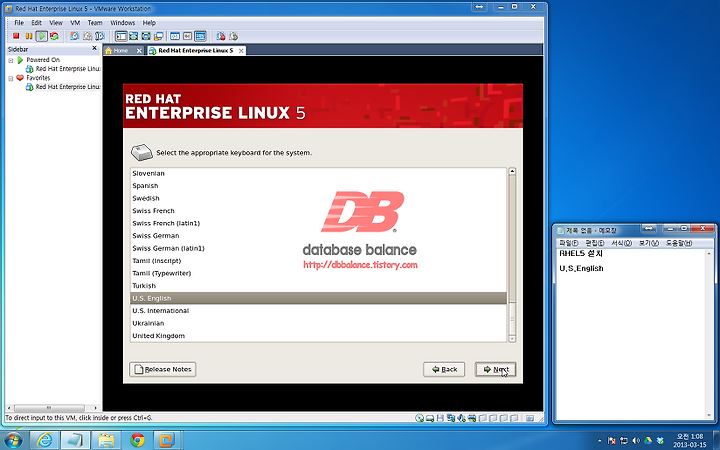This screenshot has height=450, width=720.
Task: Close the Home tab
Action: (x=139, y=51)
